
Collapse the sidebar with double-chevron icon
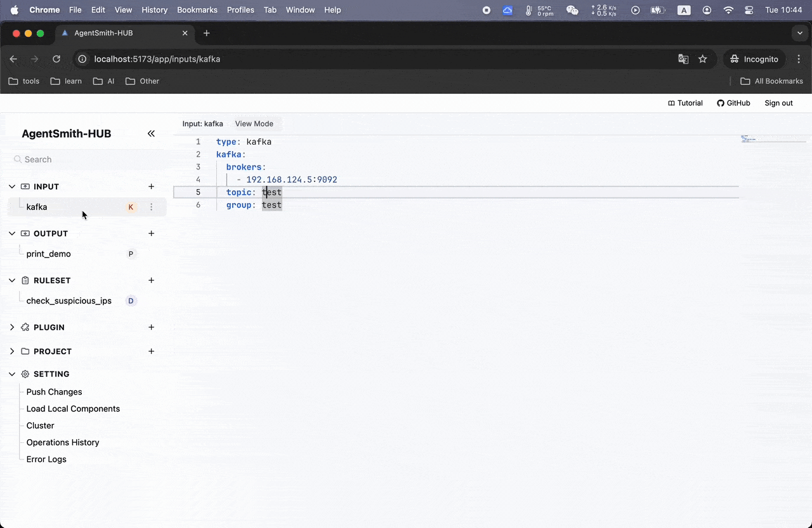pyautogui.click(x=151, y=133)
